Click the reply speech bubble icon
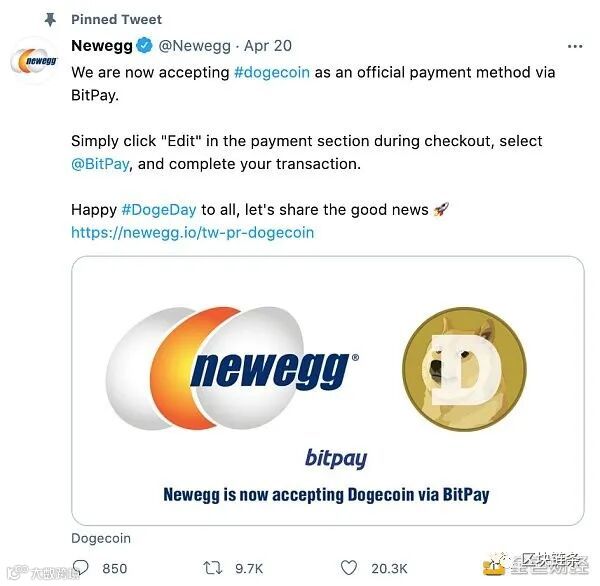The width and height of the screenshot is (600, 586). [81, 567]
